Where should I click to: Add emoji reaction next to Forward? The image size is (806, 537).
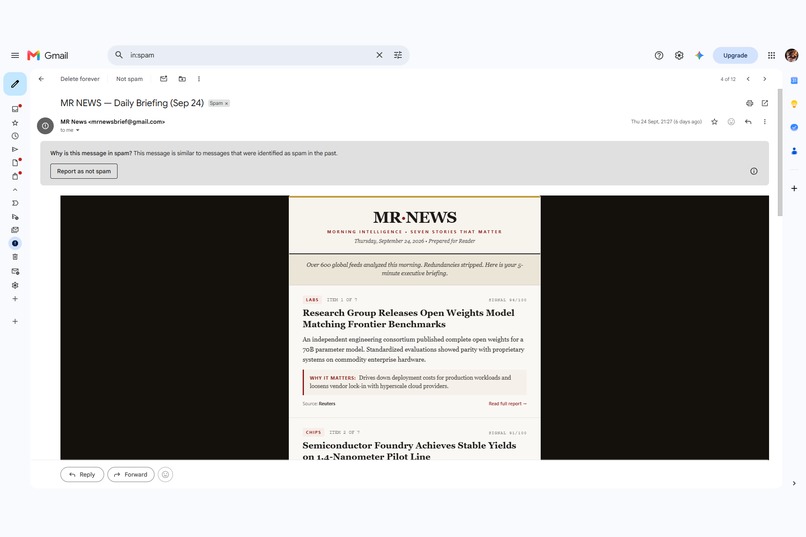[x=166, y=475]
